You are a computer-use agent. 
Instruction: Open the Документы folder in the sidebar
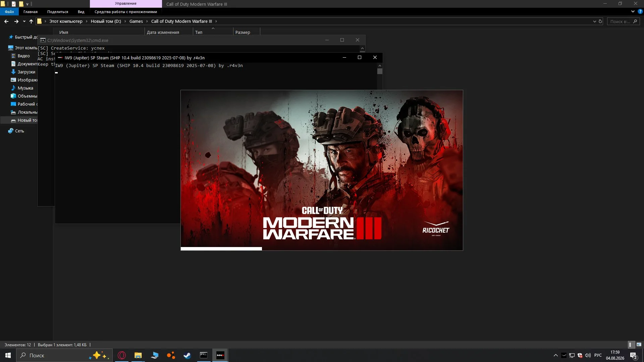[x=24, y=64]
